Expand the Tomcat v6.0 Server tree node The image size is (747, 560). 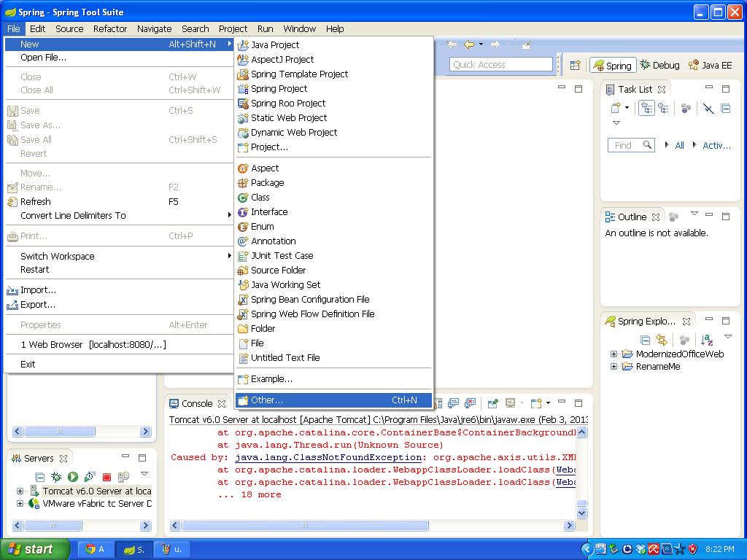20,491
